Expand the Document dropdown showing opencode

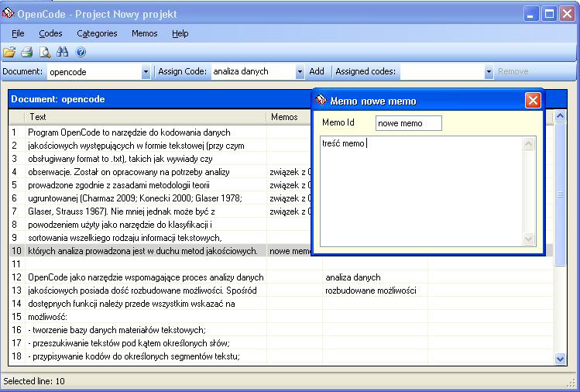point(146,72)
